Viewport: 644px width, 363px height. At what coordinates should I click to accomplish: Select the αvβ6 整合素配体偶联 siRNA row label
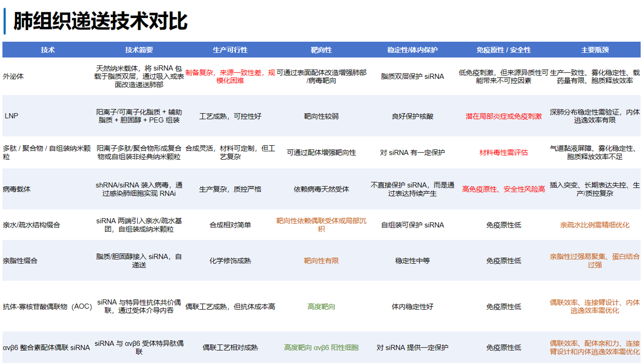pos(46,348)
